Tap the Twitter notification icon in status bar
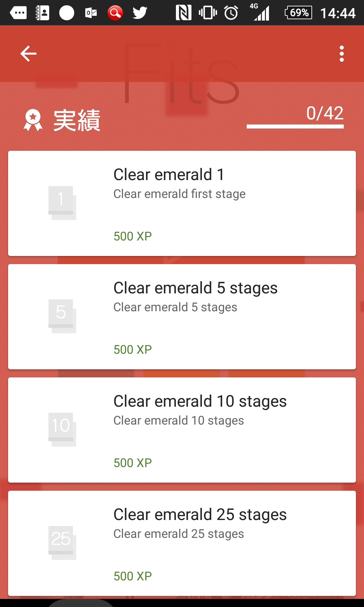 [x=140, y=13]
